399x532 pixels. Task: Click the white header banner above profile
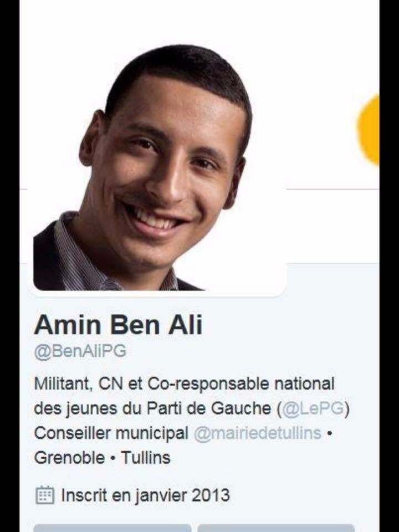pos(199,24)
